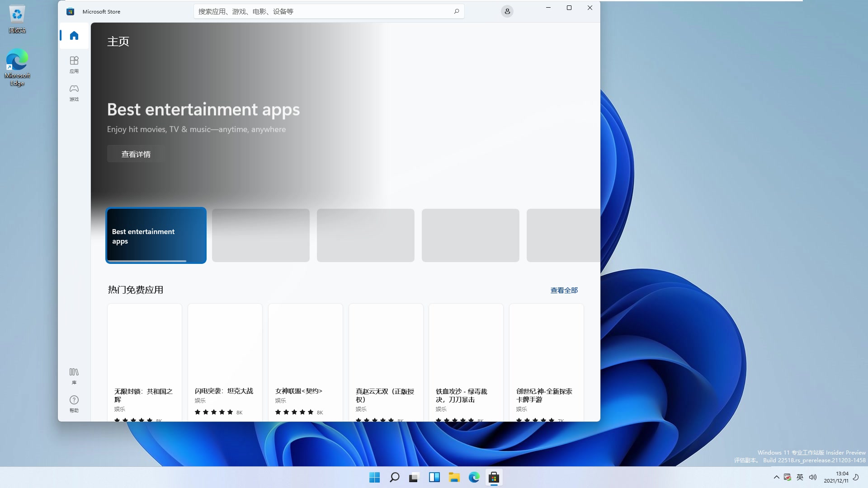Open the 游戏 (Games) section in the sidebar
Viewport: 868px width, 488px height.
coord(74,93)
